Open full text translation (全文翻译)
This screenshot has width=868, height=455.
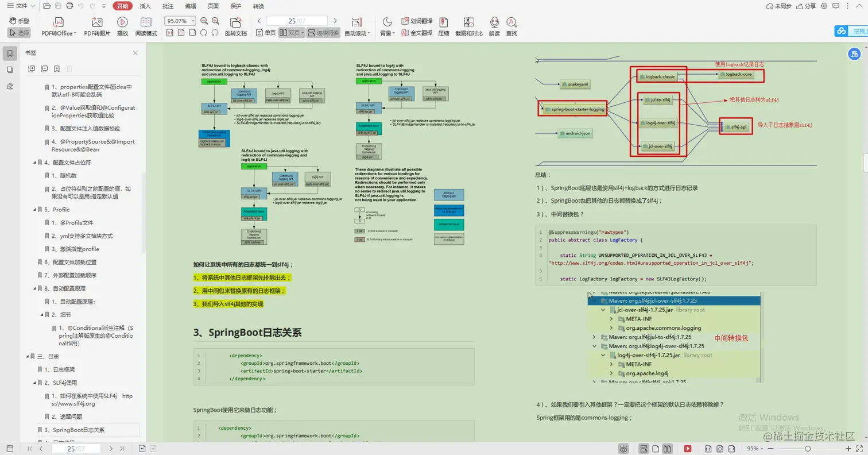pos(417,33)
